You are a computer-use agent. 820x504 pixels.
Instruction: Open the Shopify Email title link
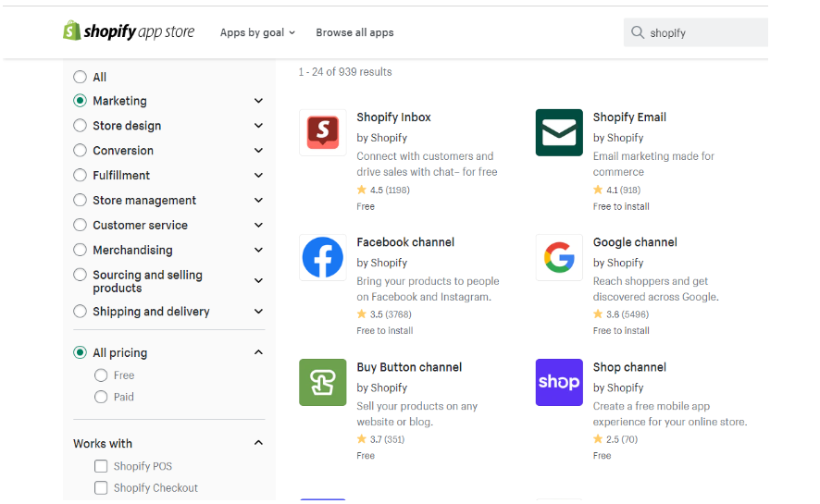[x=629, y=117]
